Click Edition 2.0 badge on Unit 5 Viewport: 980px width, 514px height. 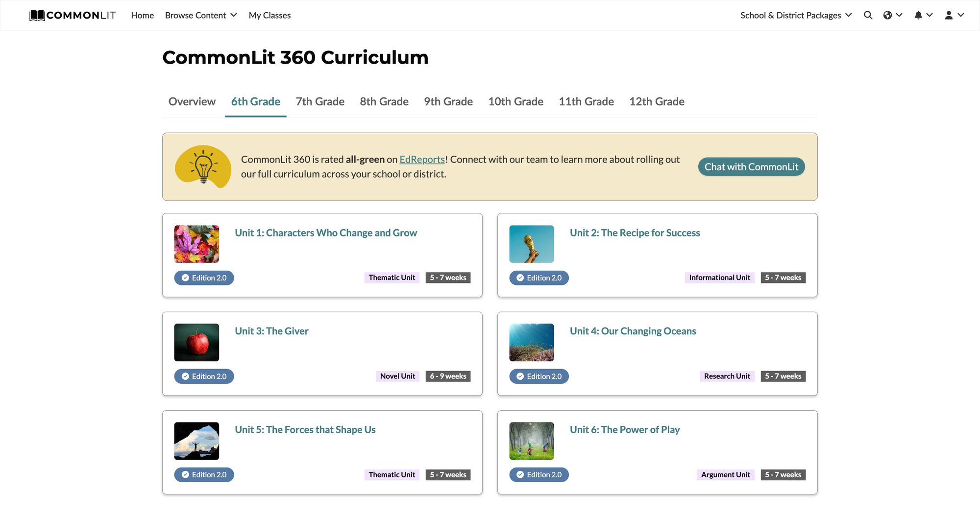204,474
